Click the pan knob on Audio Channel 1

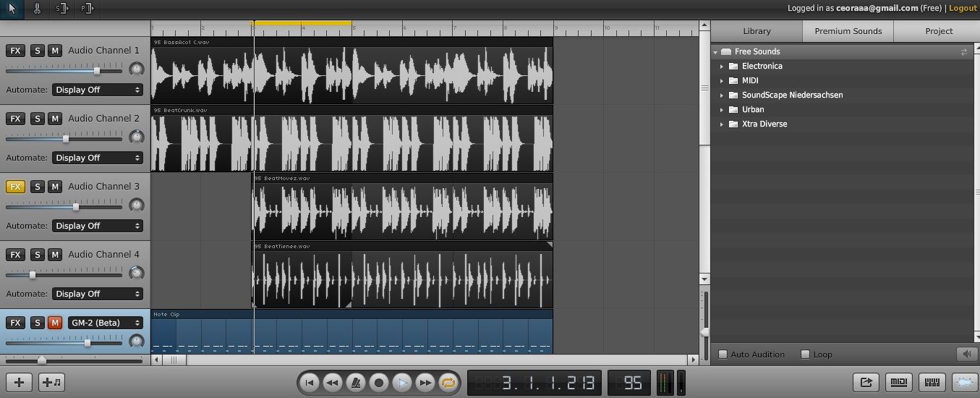(x=136, y=69)
